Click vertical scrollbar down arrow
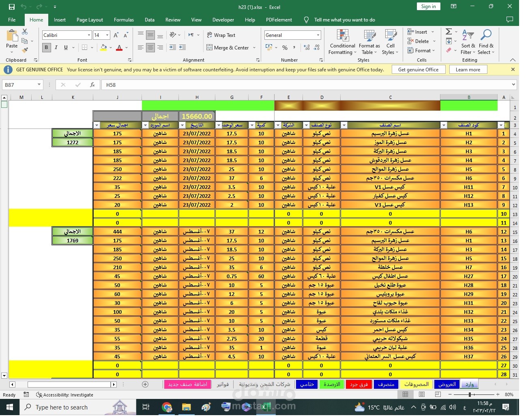 coord(4,375)
